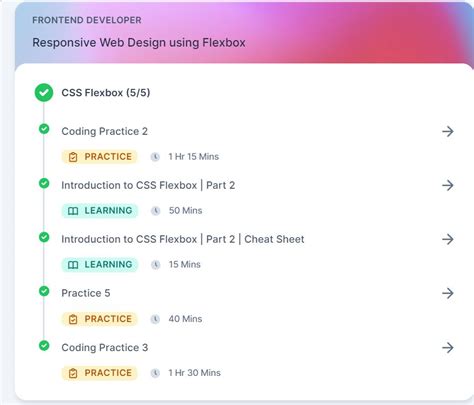
Task: Click the large green check of CSS Flexbox topic
Action: [44, 93]
